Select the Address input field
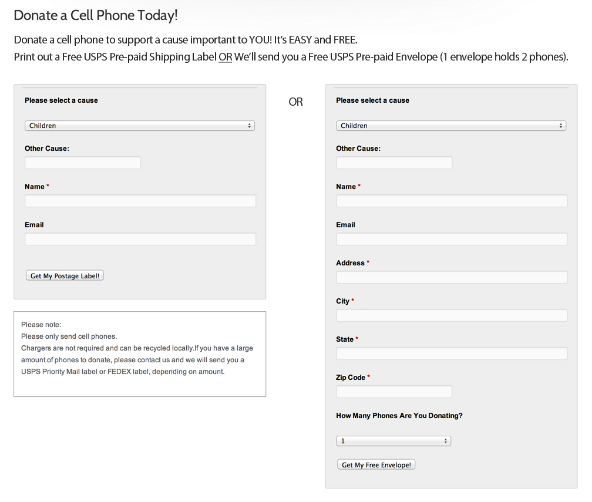 pos(452,277)
